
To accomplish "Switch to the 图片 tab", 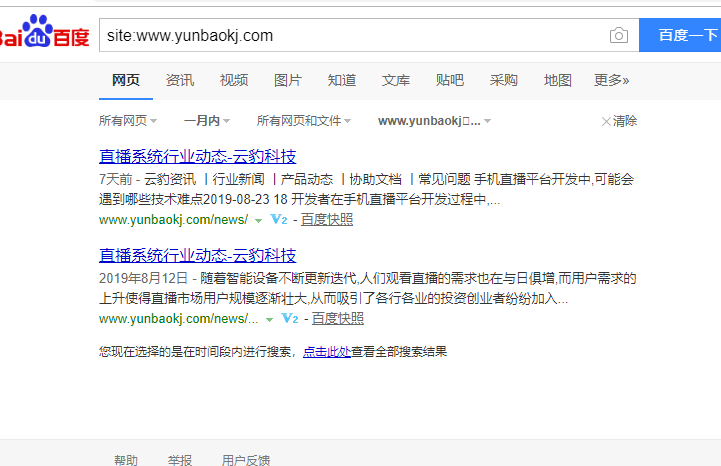I will [288, 80].
